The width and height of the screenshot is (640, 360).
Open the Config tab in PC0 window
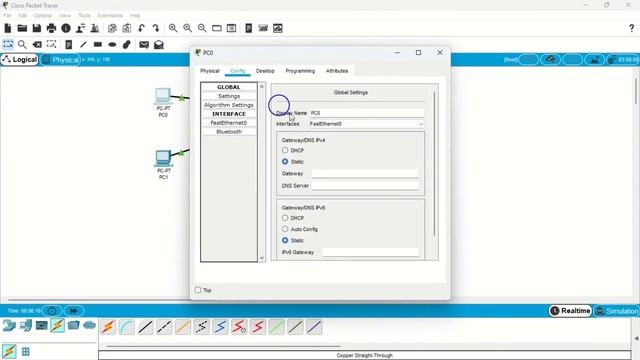pos(238,71)
